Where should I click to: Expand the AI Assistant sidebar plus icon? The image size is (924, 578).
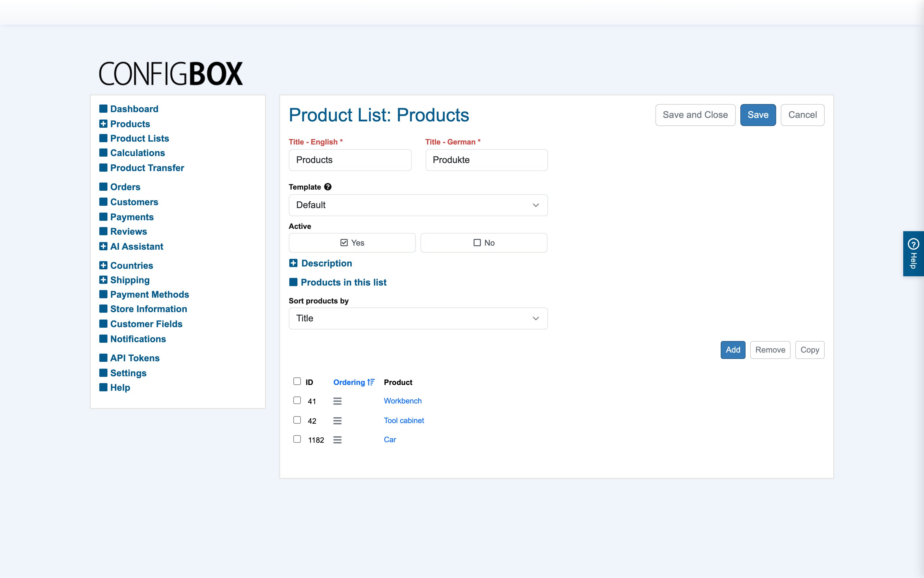[103, 246]
